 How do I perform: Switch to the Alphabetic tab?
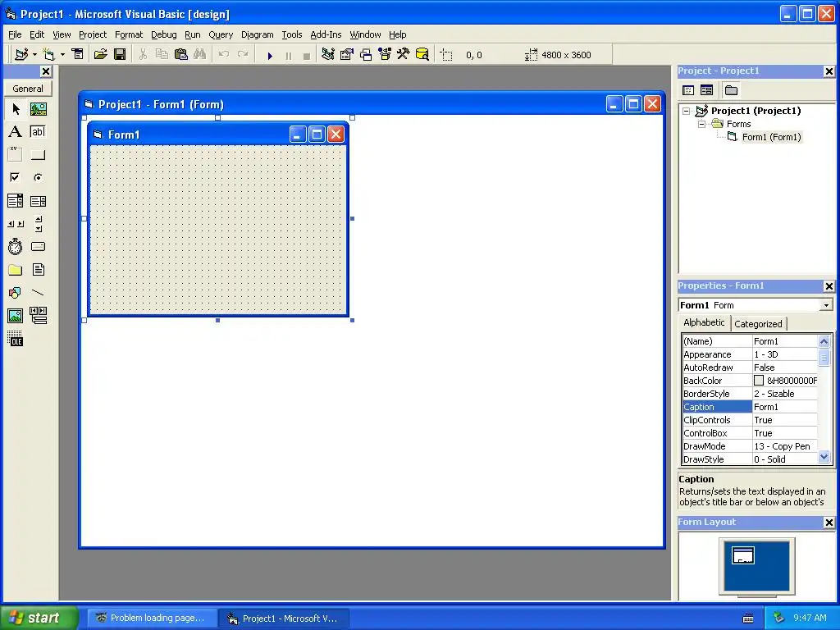703,322
